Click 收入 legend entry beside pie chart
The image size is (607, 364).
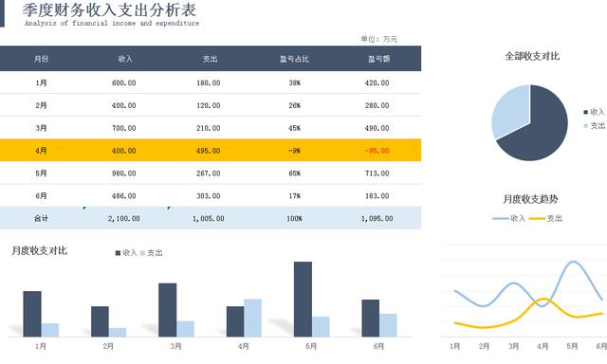595,112
